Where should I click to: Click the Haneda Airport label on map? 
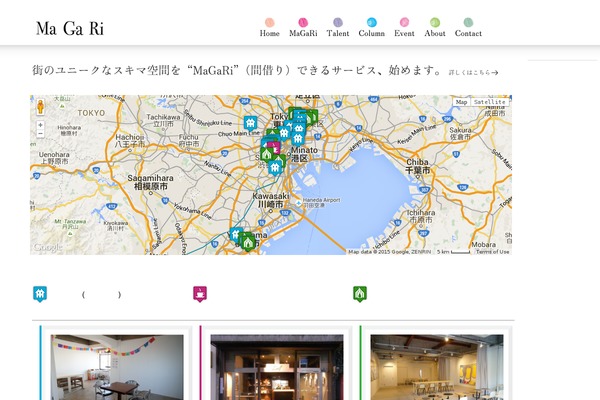[x=321, y=202]
